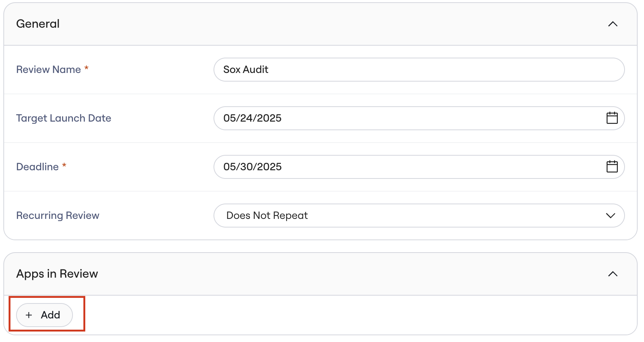
Task: Open the Recurring Review dropdown
Action: click(419, 216)
